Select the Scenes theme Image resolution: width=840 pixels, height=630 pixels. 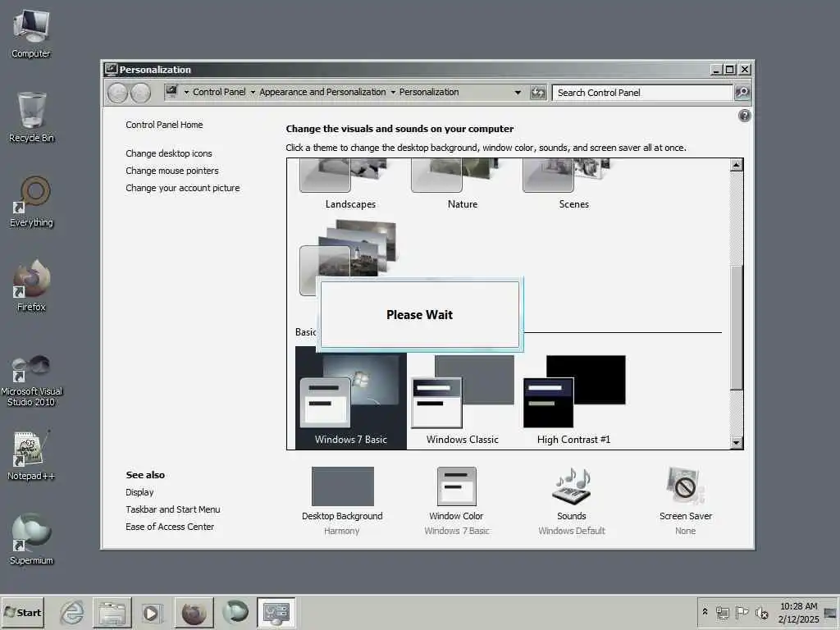(x=573, y=185)
